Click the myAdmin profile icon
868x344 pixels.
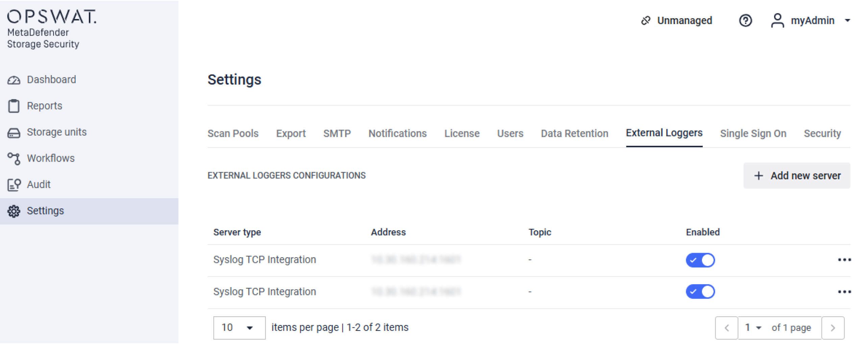click(x=778, y=20)
